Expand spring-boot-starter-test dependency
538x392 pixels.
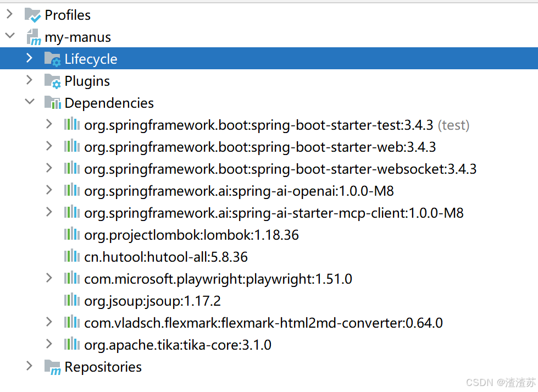click(49, 124)
